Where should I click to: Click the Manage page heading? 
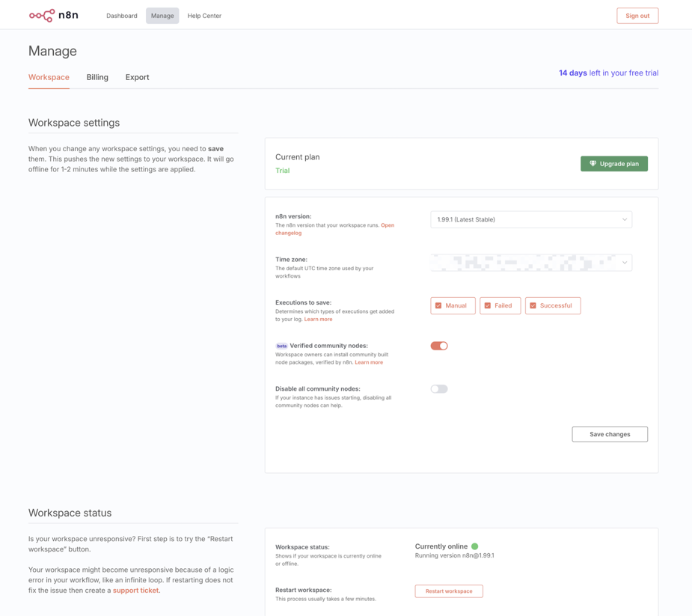point(52,51)
